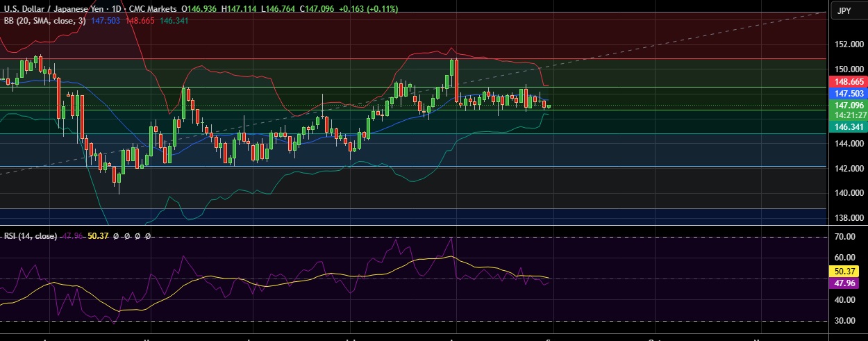Click the 138.000 level on price axis

849,217
